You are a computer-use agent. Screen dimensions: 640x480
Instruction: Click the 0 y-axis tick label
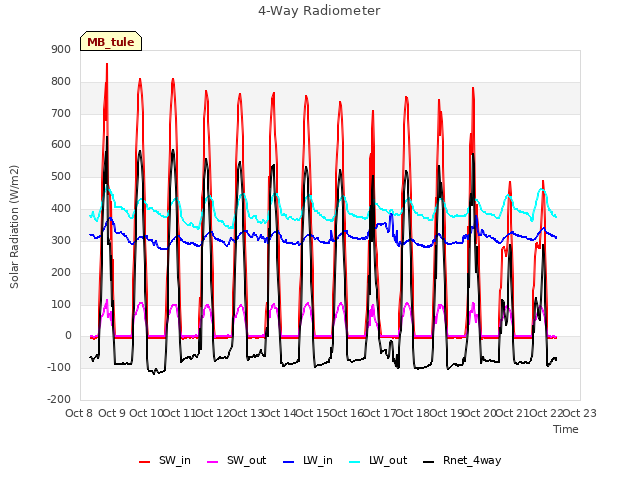[x=68, y=336]
